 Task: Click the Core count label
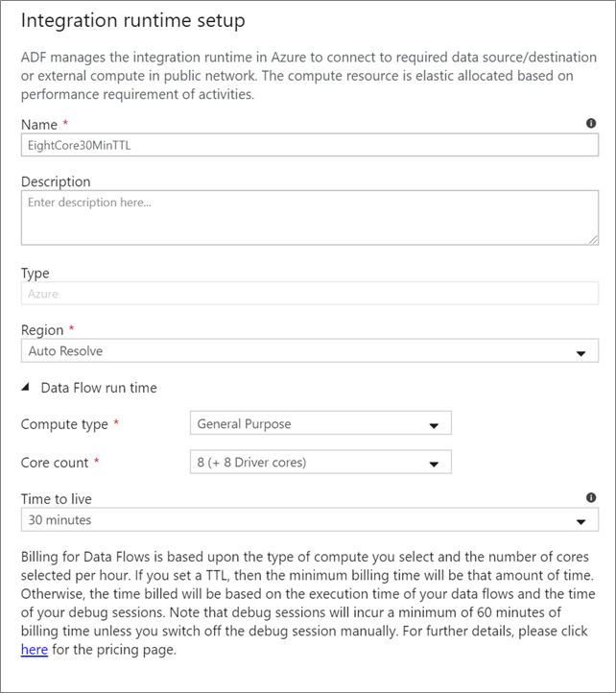(55, 463)
